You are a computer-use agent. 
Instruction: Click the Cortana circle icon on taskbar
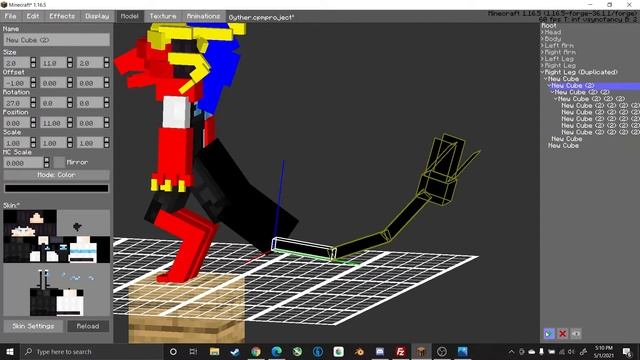(x=173, y=351)
